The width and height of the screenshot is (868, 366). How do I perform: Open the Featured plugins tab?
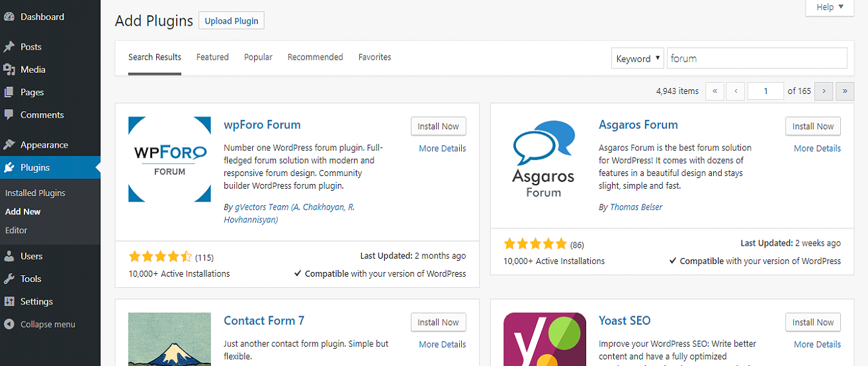coord(212,58)
